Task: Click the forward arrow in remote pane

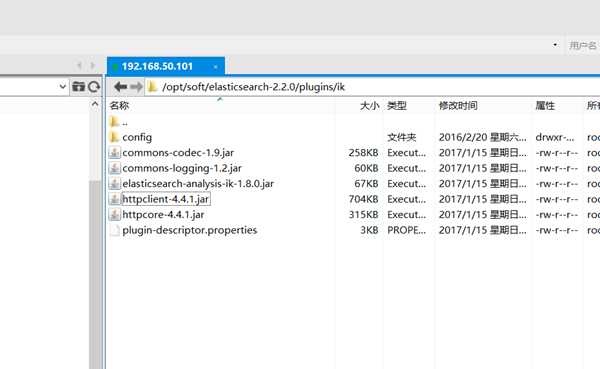Action: [136, 87]
